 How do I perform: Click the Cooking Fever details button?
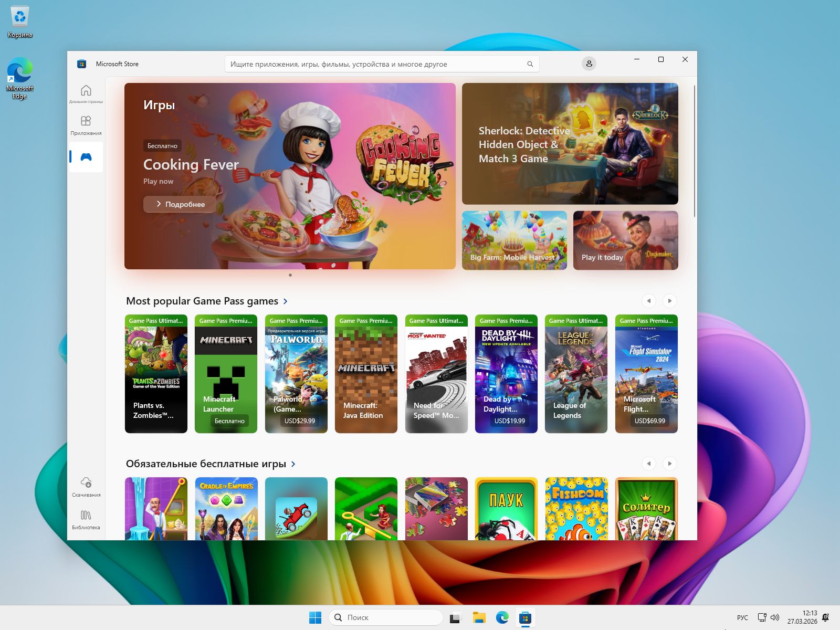point(180,204)
